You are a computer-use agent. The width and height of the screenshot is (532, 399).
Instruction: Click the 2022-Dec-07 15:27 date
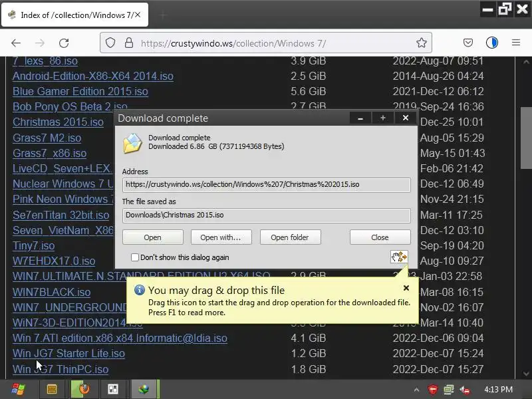[438, 369]
